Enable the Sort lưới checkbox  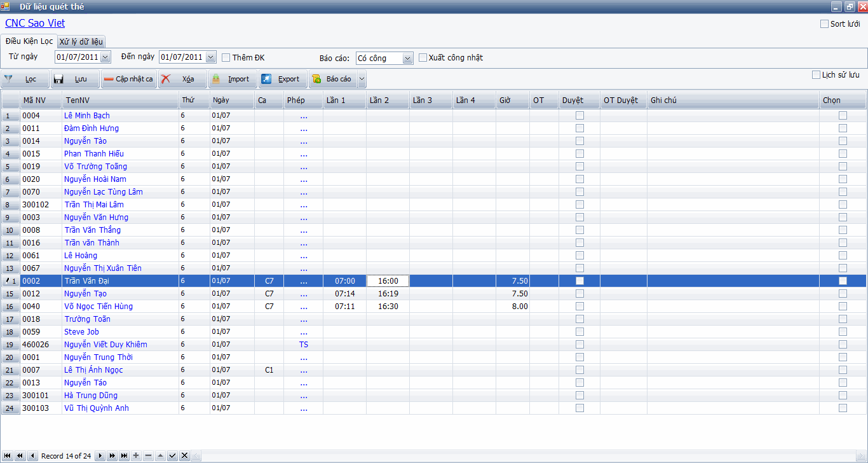(x=825, y=24)
